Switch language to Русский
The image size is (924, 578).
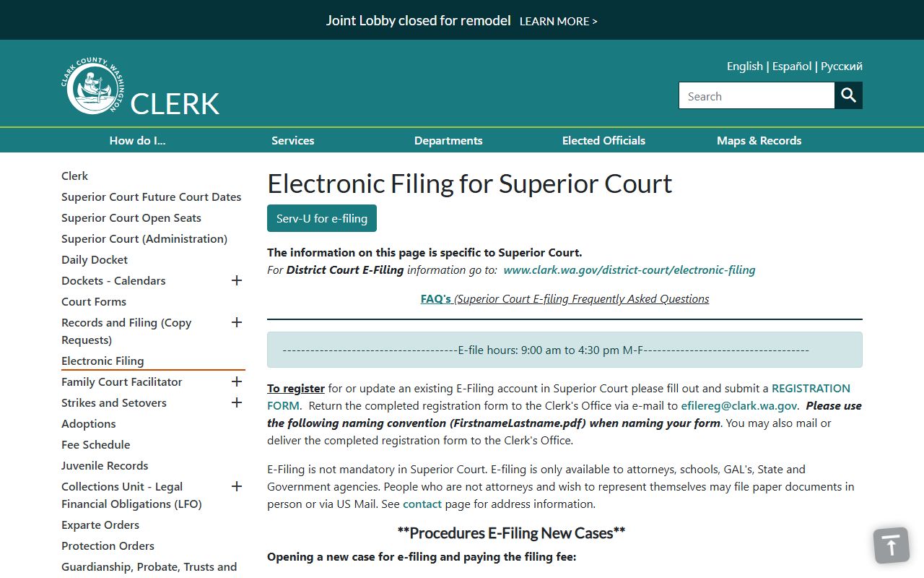tap(842, 66)
